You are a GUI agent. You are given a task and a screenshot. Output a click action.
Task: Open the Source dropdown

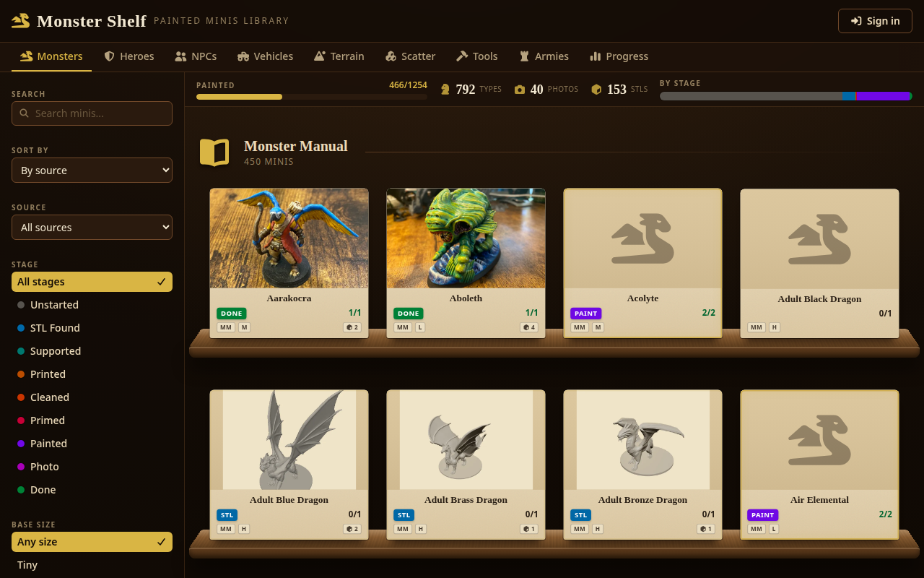92,227
